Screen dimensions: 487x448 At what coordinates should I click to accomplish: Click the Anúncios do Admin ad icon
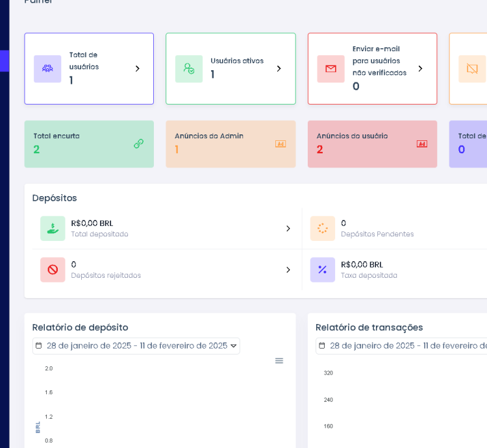[x=281, y=143]
